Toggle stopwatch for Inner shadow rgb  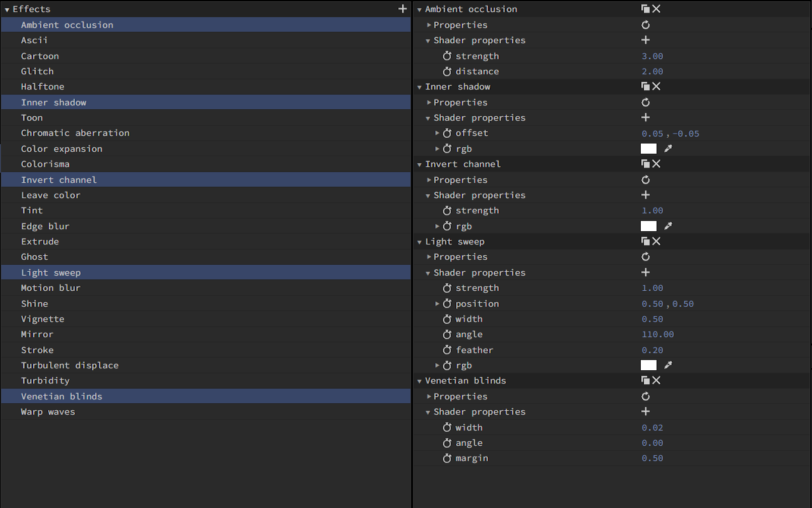(x=447, y=149)
